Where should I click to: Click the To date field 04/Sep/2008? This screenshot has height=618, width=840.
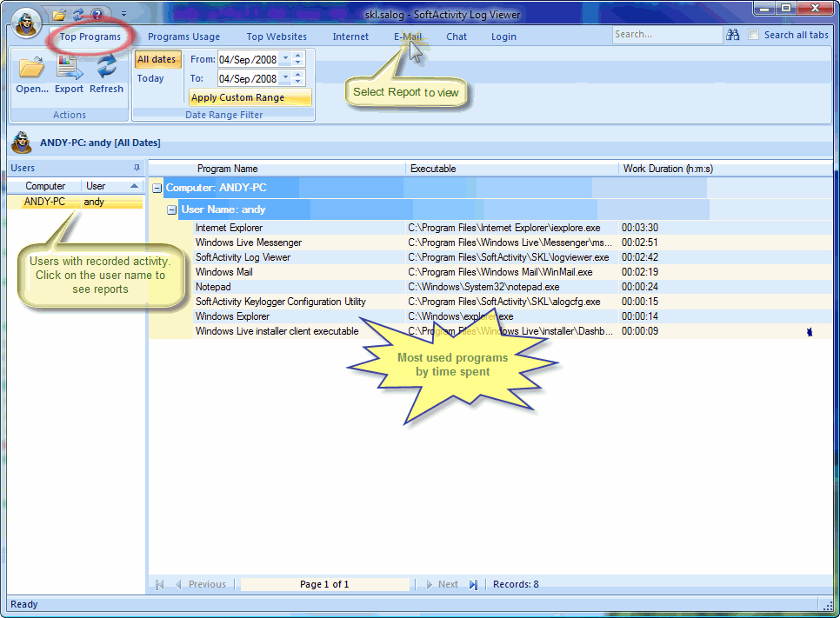click(249, 79)
